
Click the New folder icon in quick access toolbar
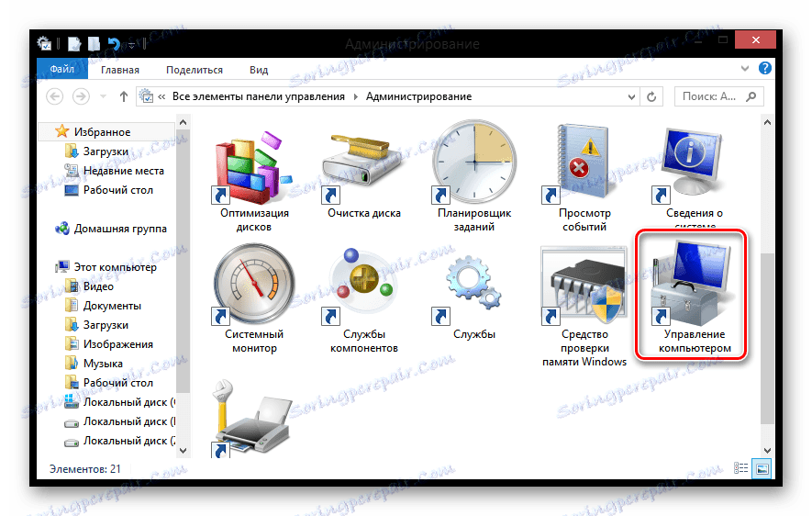point(94,44)
